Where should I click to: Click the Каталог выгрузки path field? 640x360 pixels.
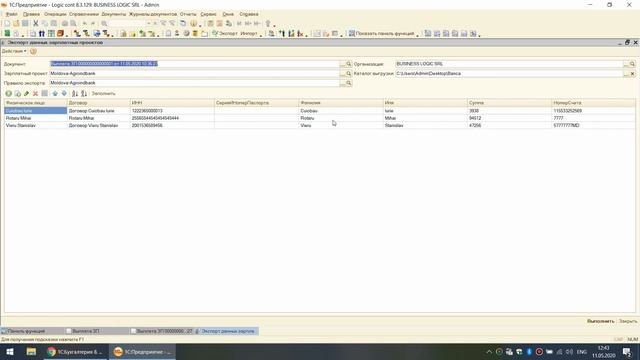coord(509,73)
